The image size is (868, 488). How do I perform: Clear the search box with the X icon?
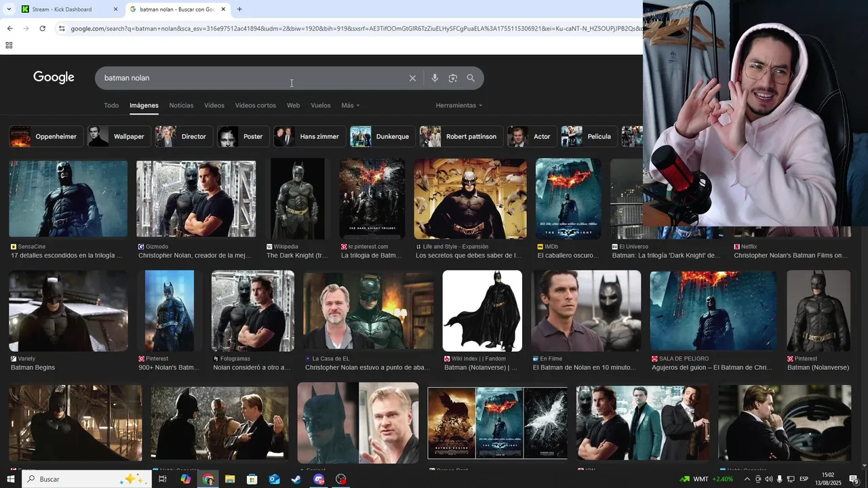pos(412,78)
